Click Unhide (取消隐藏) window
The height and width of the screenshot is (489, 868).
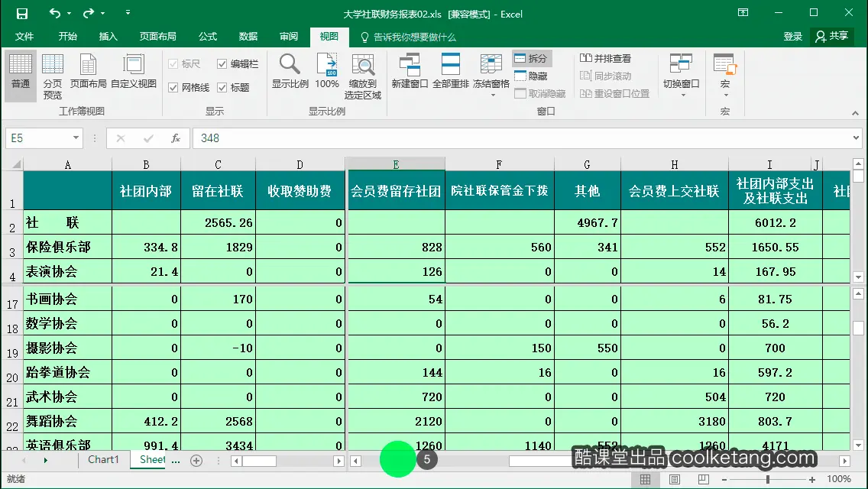click(540, 93)
